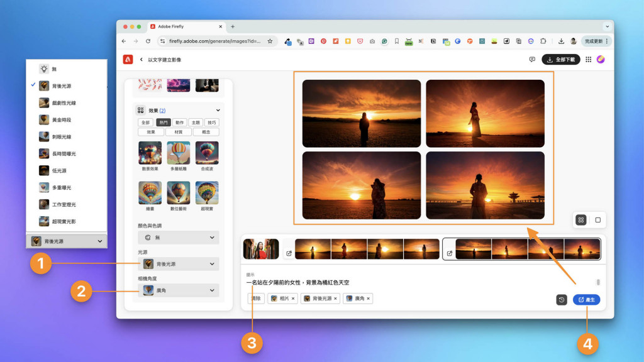Go back using the arrow beside 以文字建立影像
644x362 pixels.
pos(142,60)
